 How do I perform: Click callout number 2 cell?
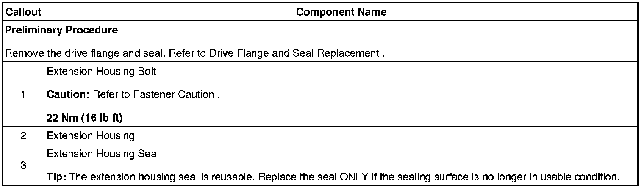point(23,136)
